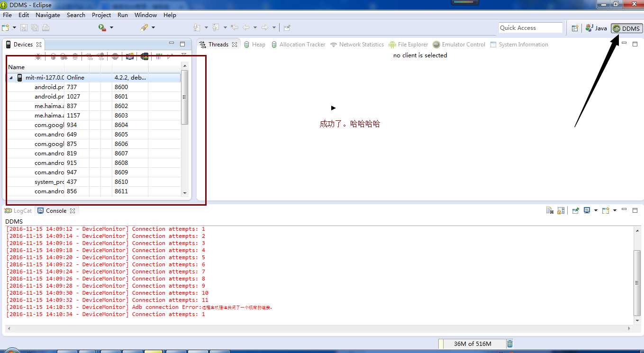Screen dimensions: 644x353
Task: Open the System Information tab
Action: tap(519, 45)
